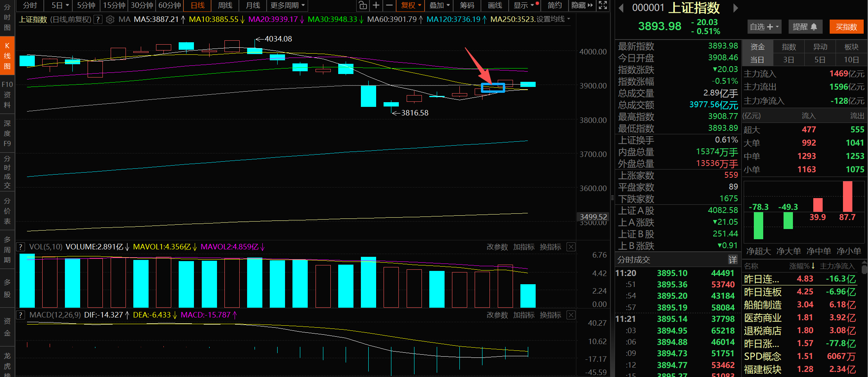Open 分价表 in the sidebar

click(x=7, y=211)
